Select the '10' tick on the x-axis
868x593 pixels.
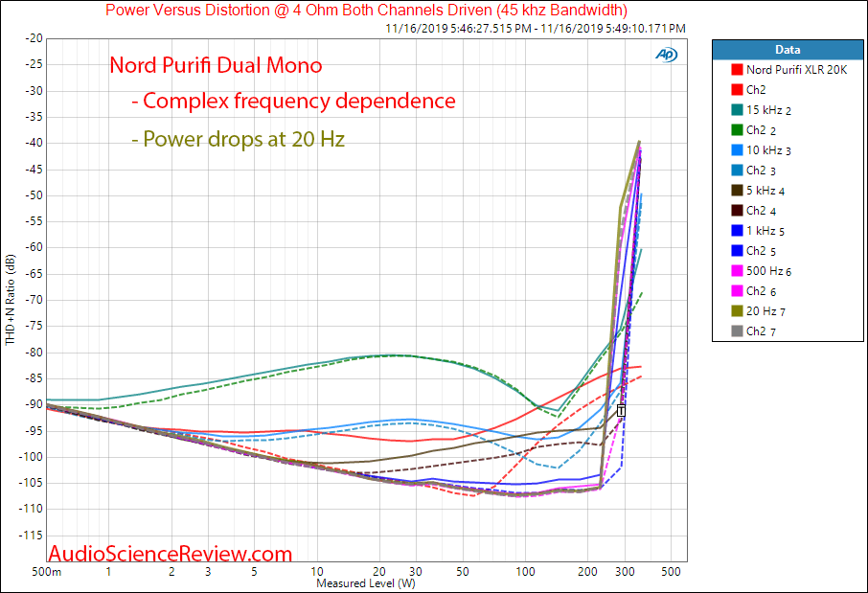pos(317,571)
